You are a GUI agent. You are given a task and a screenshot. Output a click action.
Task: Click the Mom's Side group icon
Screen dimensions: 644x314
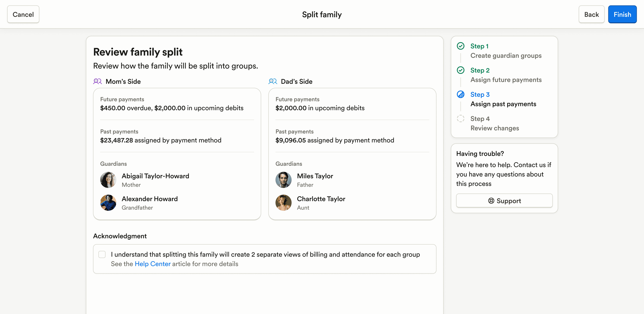(97, 81)
